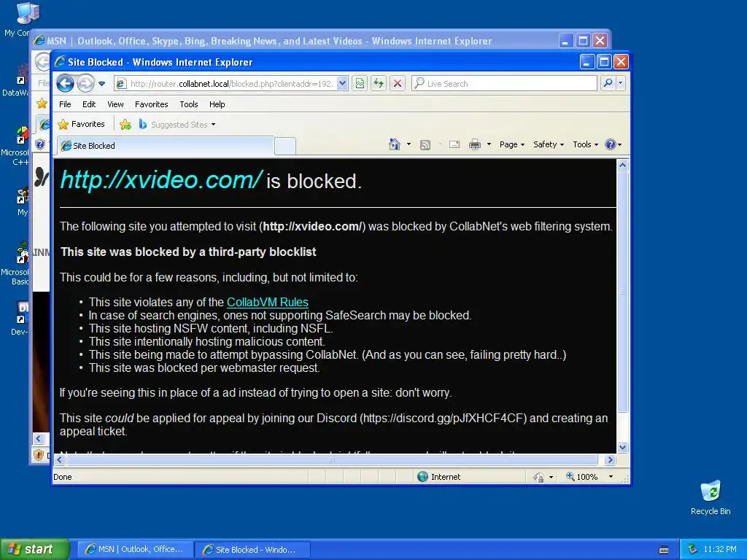Click the vertical scrollbar down arrow
This screenshot has width=747, height=560.
[x=623, y=447]
